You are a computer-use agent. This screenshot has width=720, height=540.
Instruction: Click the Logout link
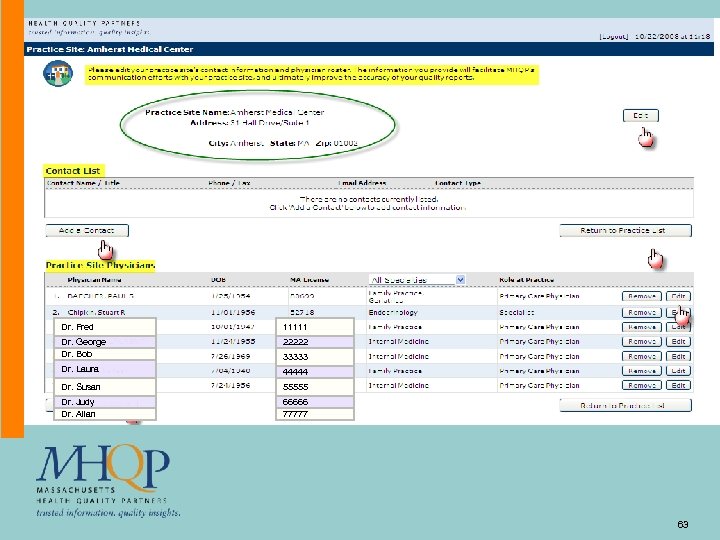[x=614, y=37]
